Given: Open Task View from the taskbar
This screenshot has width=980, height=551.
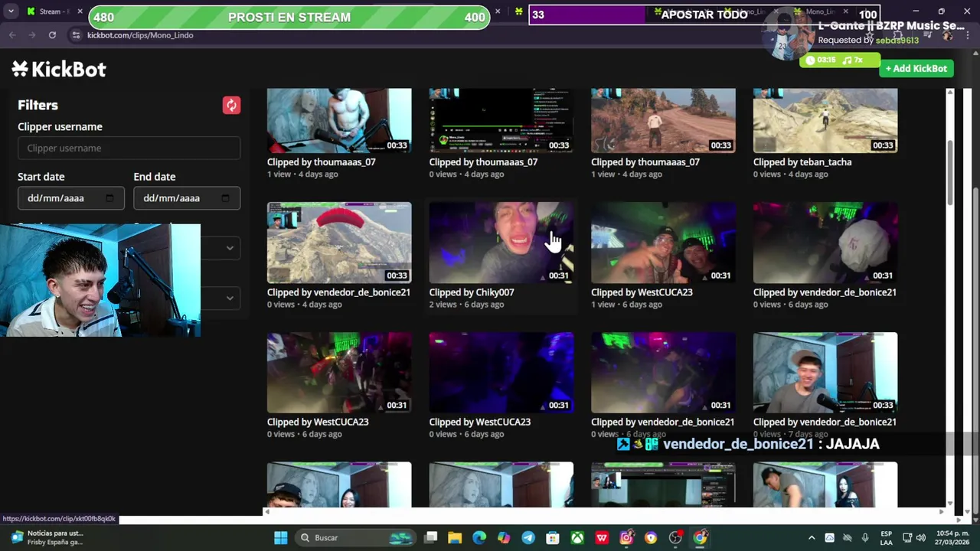Looking at the screenshot, I should (430, 537).
